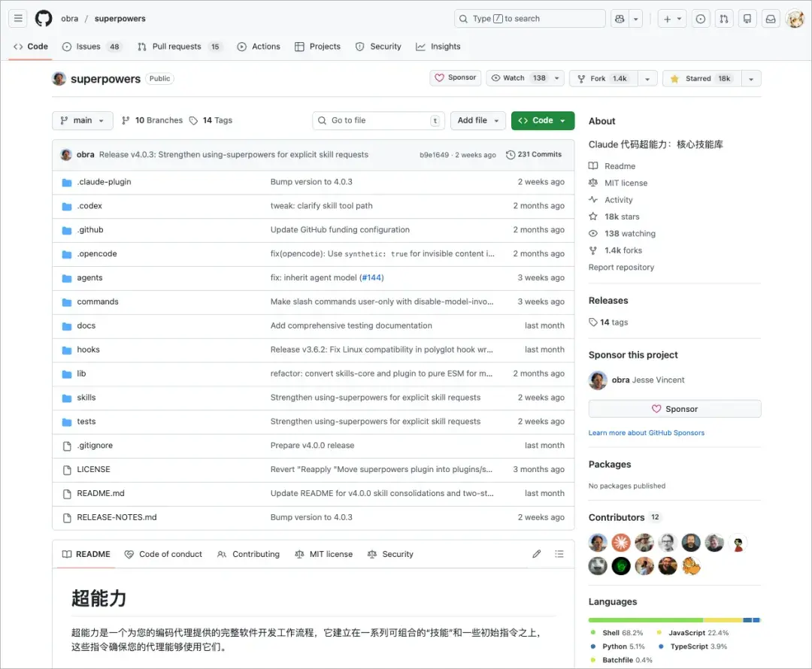Open the Copilot icon in header
This screenshot has height=669, width=812.
[x=620, y=19]
